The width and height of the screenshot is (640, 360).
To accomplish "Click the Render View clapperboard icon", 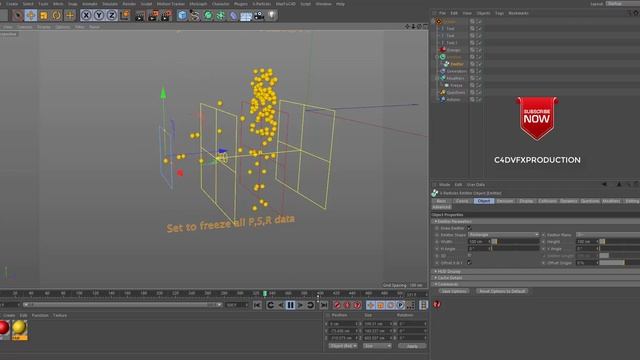I will pos(140,16).
